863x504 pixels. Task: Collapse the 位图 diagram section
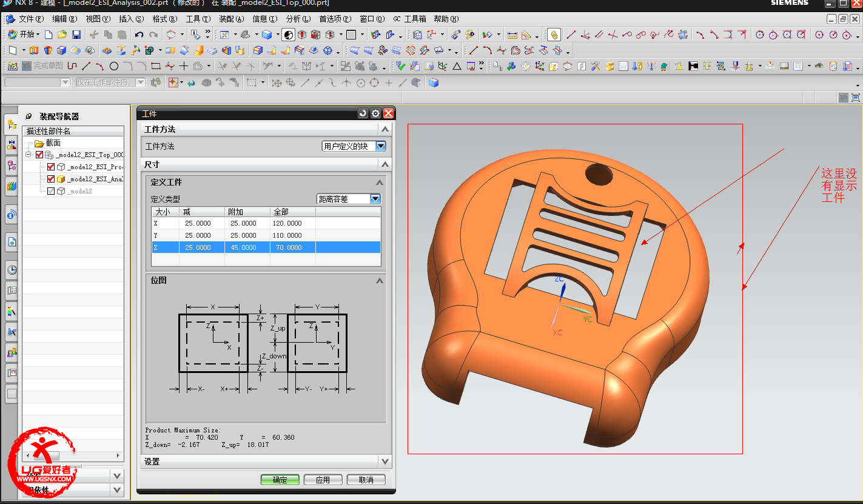(x=380, y=281)
